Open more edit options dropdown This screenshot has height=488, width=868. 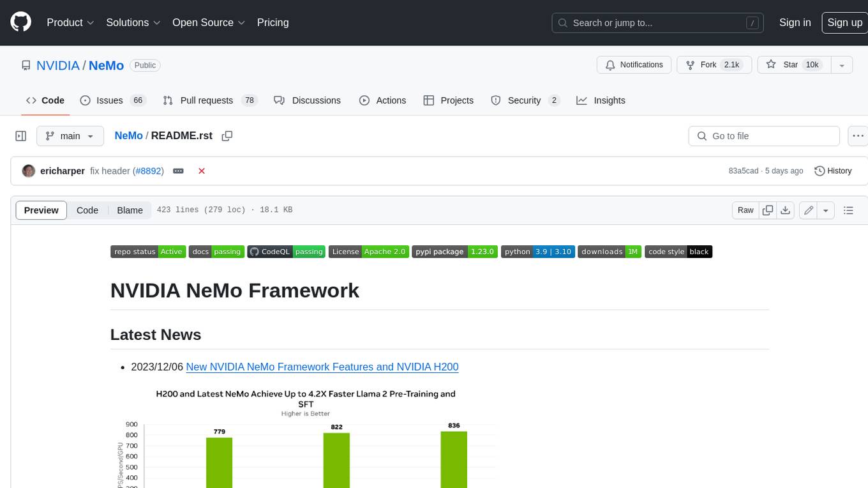coord(826,210)
